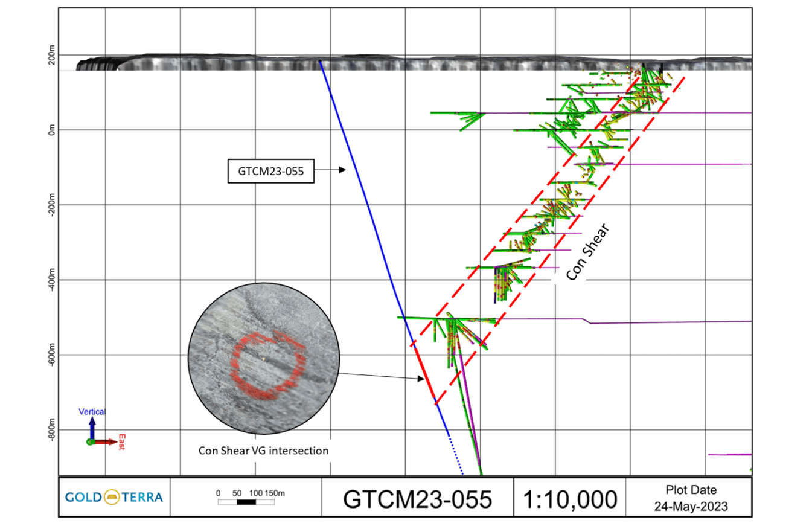
Task: Click the large GTCM23-055 title text
Action: tap(417, 499)
